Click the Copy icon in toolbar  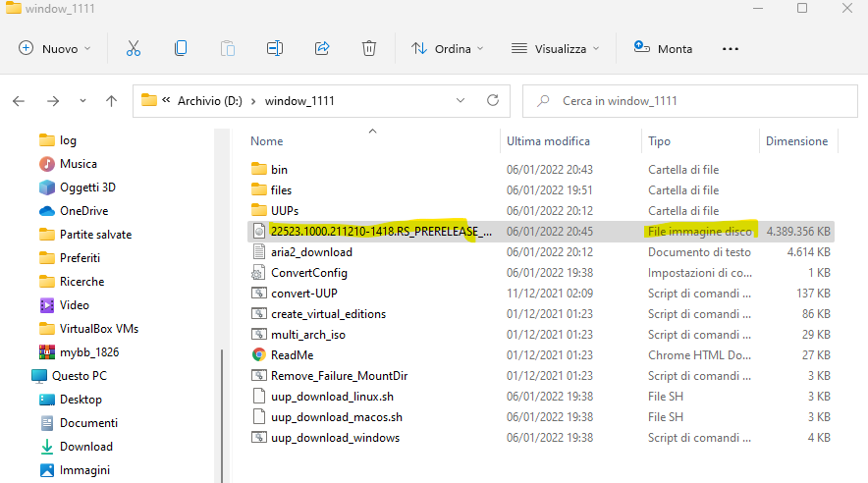pos(181,48)
